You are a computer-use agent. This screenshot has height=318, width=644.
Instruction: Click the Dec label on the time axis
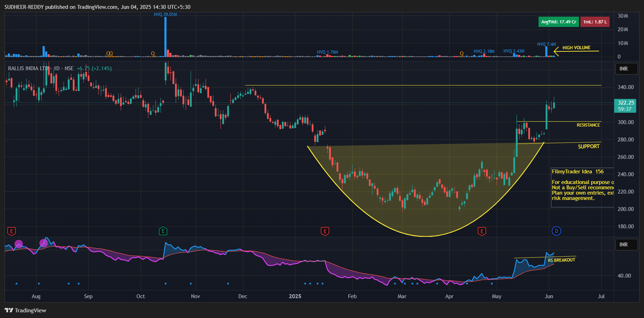(x=243, y=296)
